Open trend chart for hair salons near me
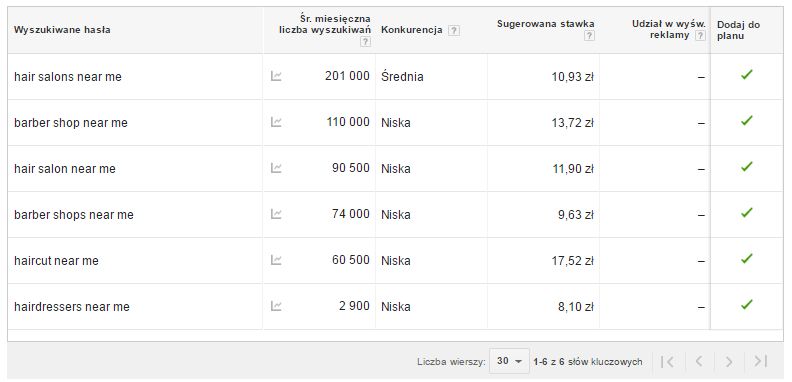792x382 pixels. (x=276, y=76)
